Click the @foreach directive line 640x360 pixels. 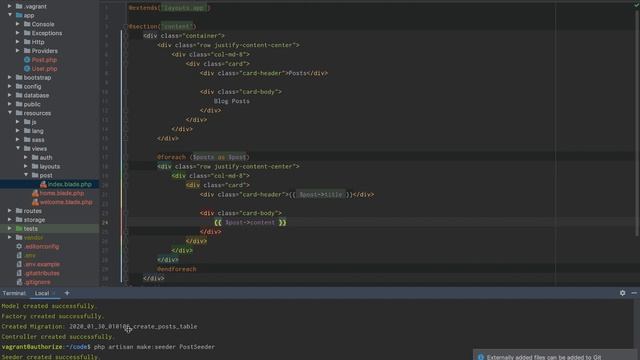pyautogui.click(x=203, y=157)
